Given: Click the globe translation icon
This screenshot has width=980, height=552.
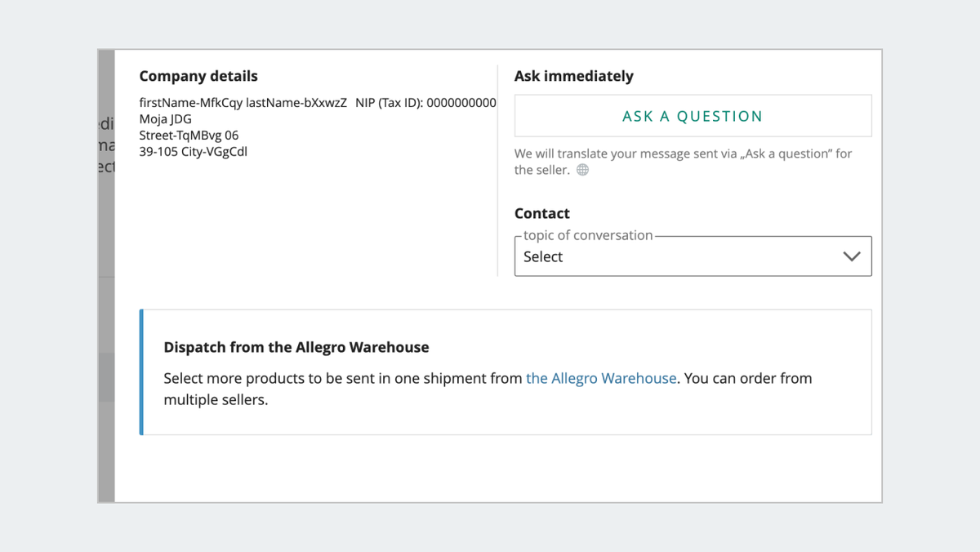Looking at the screenshot, I should point(581,170).
